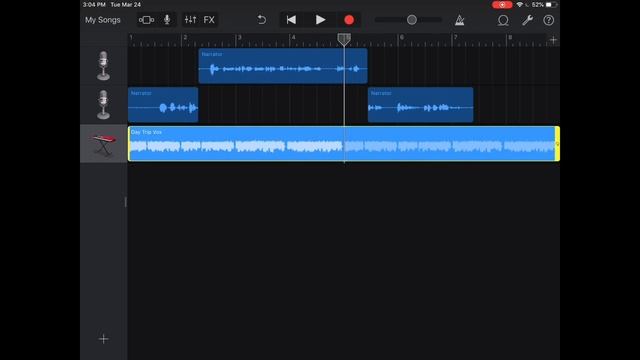Add song section plus in ruler
The width and height of the screenshot is (640, 360).
click(553, 40)
